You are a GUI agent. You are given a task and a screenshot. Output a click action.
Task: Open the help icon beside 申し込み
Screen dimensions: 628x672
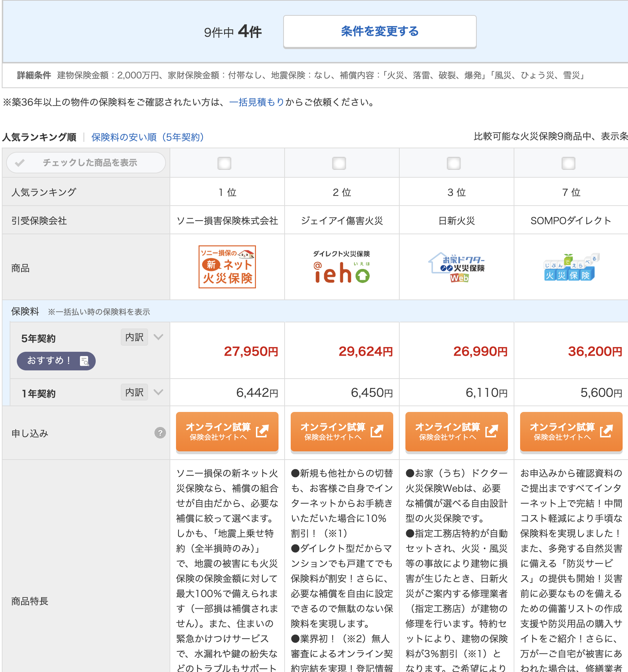point(160,433)
